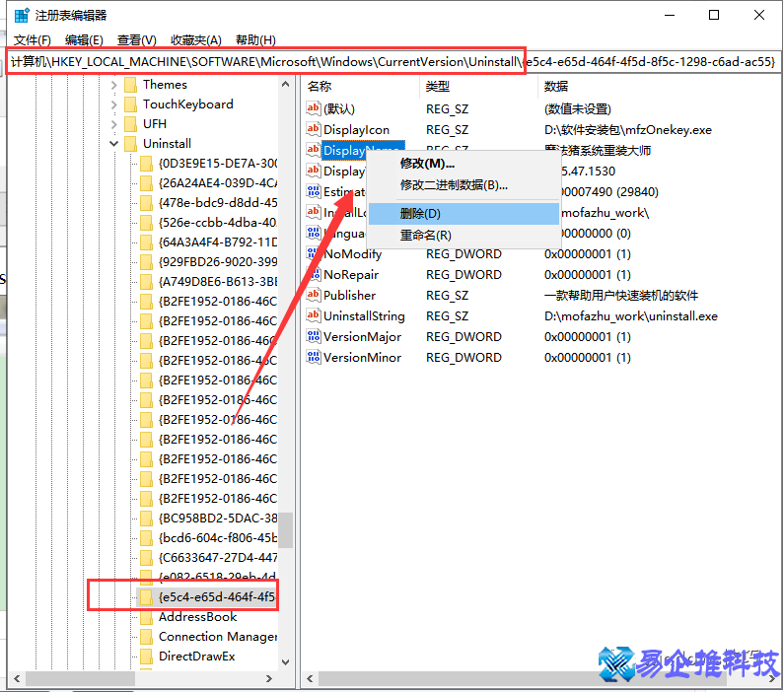
Task: Expand the Themes registry key
Action: tap(114, 85)
